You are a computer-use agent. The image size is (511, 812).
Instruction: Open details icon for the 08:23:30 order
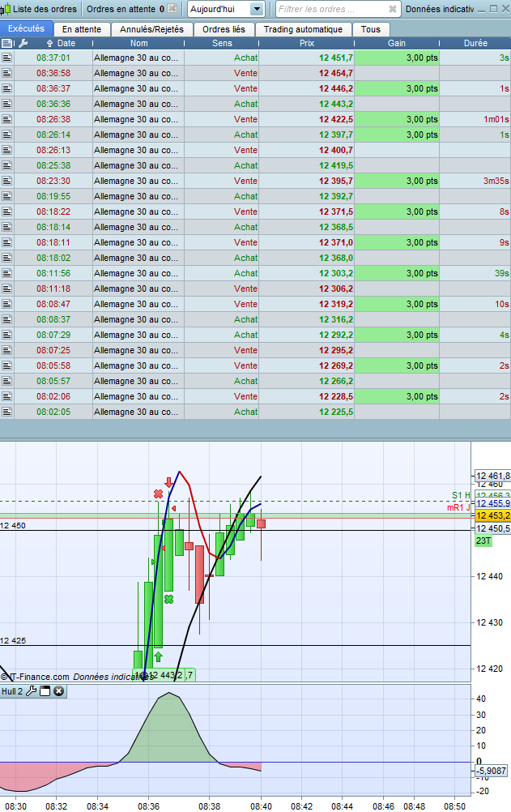coord(6,181)
